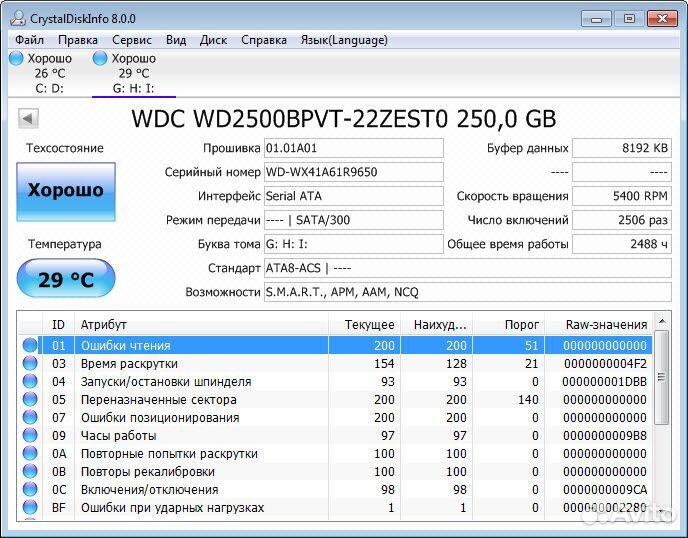Click the Порог column header

point(509,325)
